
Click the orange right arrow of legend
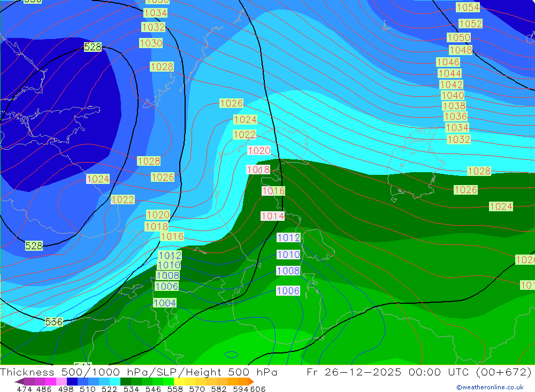point(251,381)
